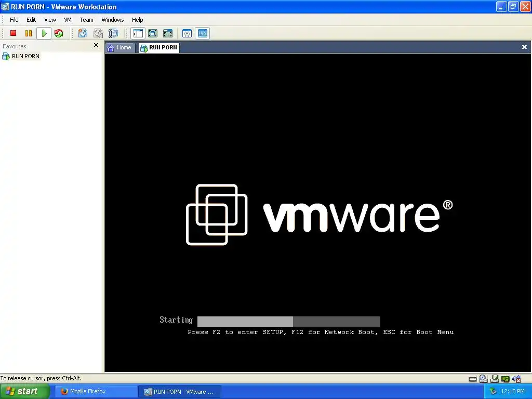Restore down the VMware Workstation window

pyautogui.click(x=513, y=6)
